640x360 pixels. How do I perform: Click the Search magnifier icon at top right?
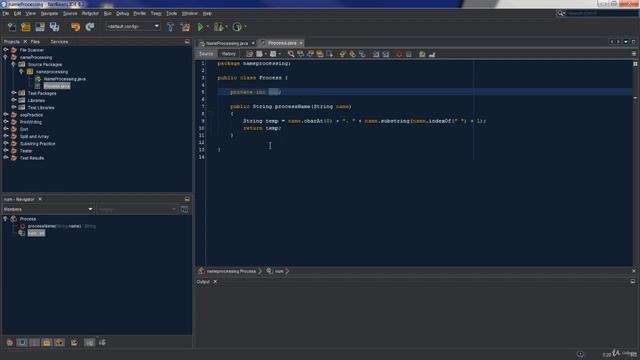[x=561, y=13]
